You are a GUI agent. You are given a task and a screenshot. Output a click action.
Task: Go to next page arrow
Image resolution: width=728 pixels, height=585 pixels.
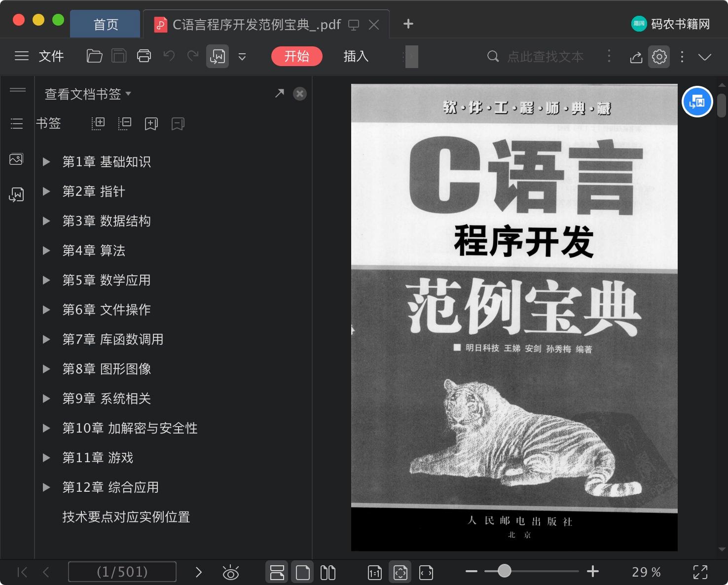pyautogui.click(x=199, y=572)
